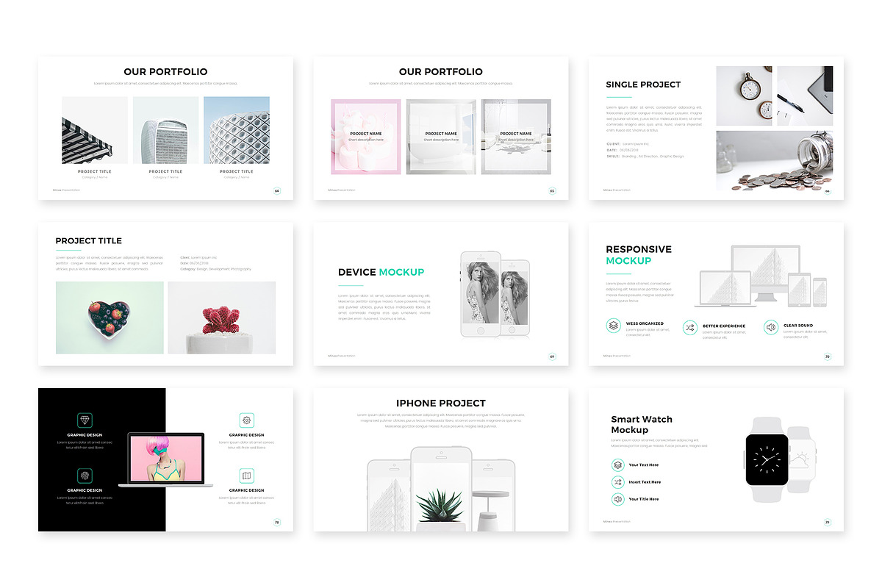Click the larger phone in Device Mockup
Viewport: 882px width, 588px height.
481,294
